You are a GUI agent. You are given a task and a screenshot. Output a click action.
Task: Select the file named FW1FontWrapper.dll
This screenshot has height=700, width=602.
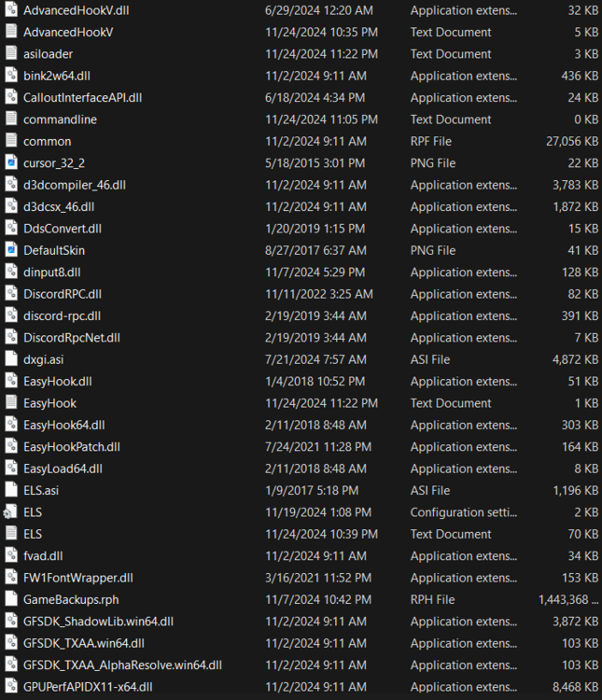tap(78, 578)
